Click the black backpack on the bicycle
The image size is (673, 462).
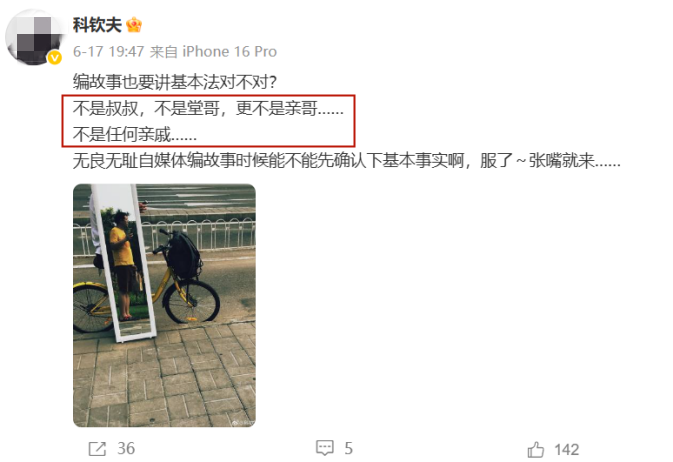click(183, 255)
